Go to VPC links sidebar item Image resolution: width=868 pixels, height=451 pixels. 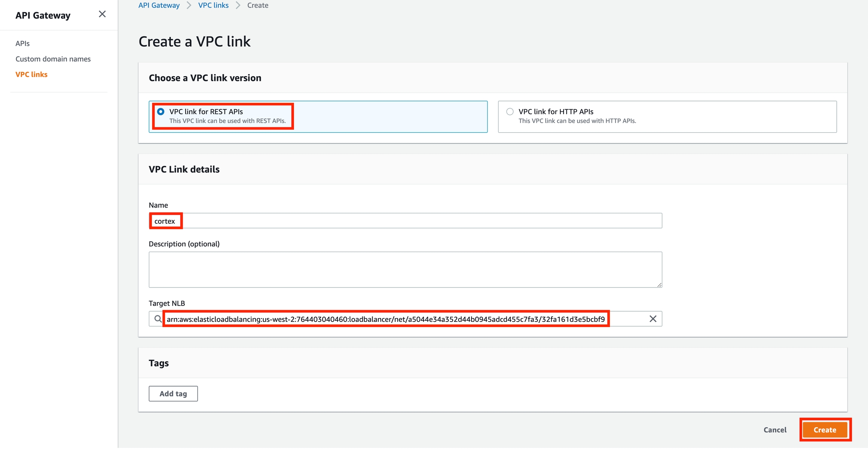tap(31, 74)
